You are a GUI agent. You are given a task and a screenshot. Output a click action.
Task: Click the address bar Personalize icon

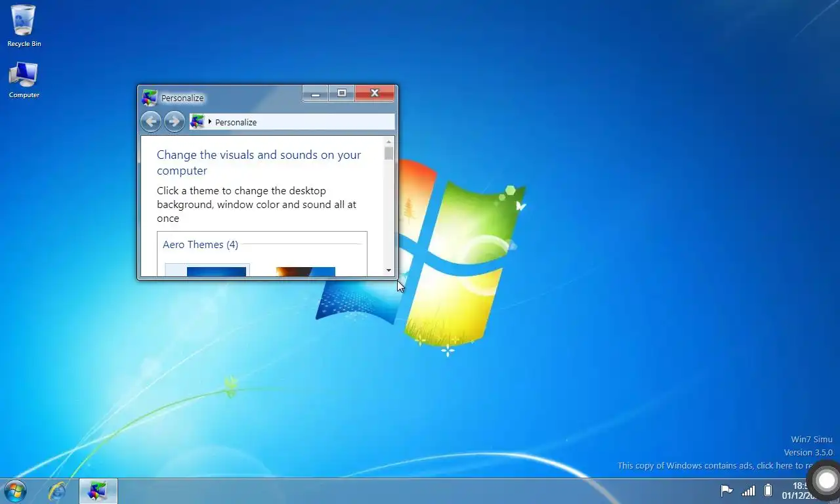(197, 121)
